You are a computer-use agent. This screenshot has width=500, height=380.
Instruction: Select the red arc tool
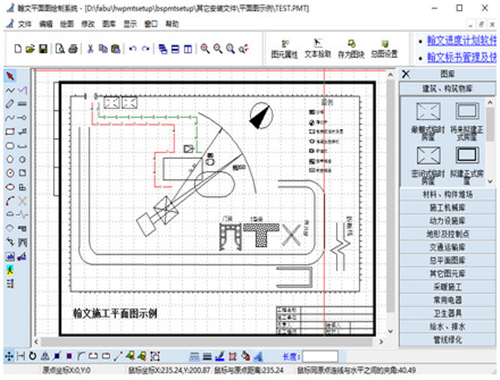10,201
